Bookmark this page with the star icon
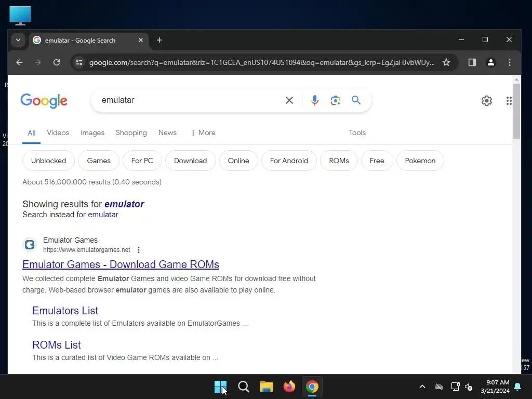 pos(446,62)
